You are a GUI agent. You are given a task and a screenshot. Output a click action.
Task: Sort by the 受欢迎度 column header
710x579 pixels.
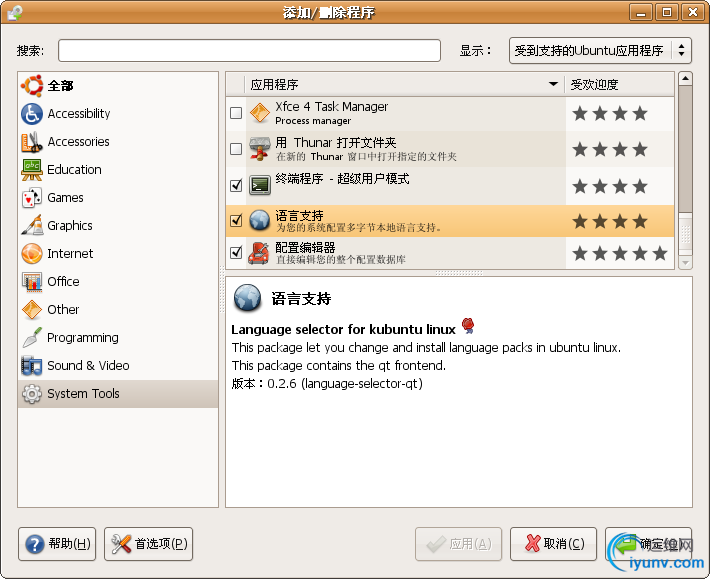coord(619,85)
